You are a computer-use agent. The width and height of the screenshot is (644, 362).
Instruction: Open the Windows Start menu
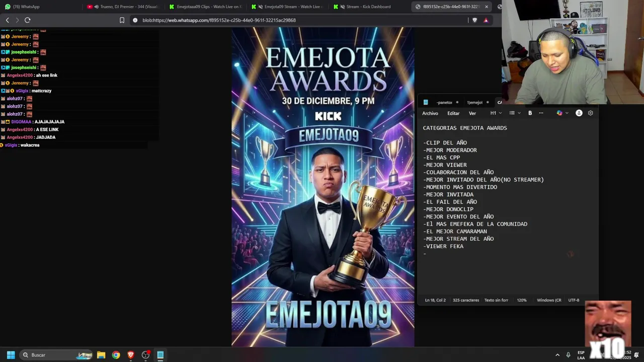[11, 355]
